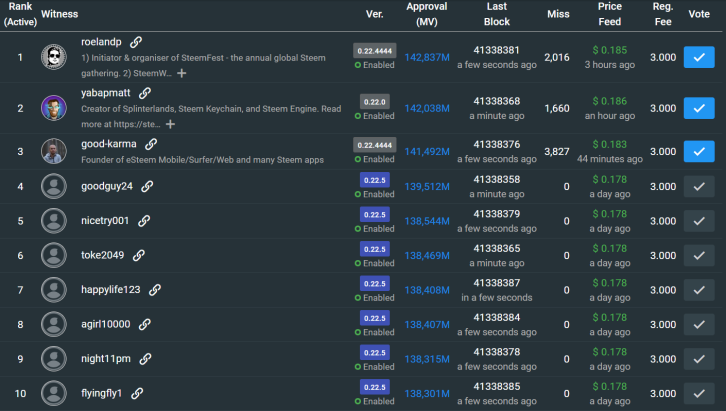Click toke2049's default avatar icon
726x411 pixels.
pyautogui.click(x=54, y=255)
